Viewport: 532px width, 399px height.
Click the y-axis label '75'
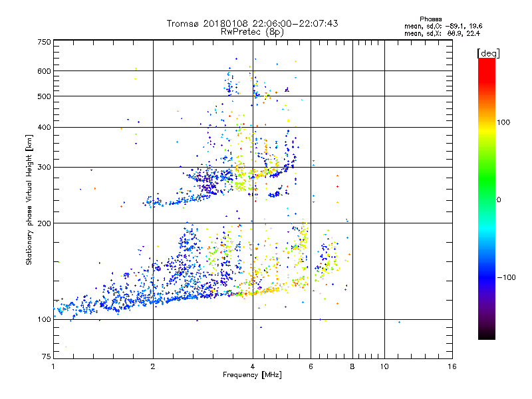(47, 356)
